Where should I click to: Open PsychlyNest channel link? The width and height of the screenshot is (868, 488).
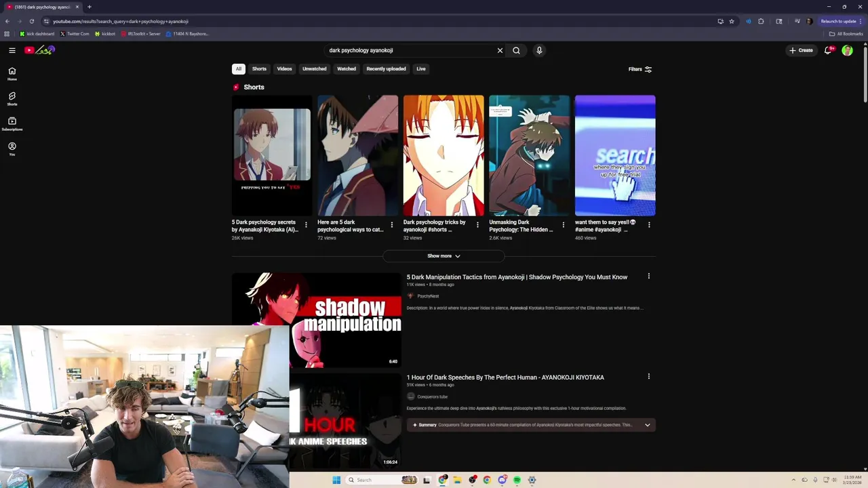click(428, 296)
